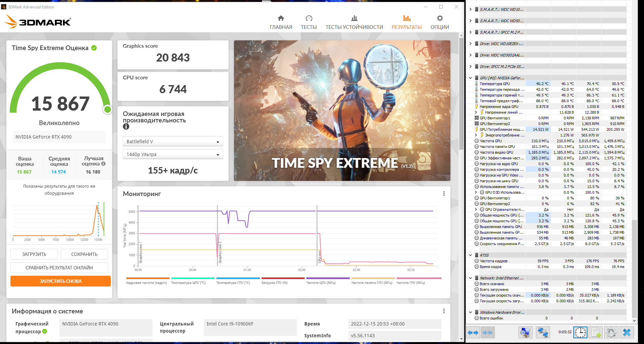
Task: Click thermometer icon of Тепловой предел row
Action: (476, 101)
